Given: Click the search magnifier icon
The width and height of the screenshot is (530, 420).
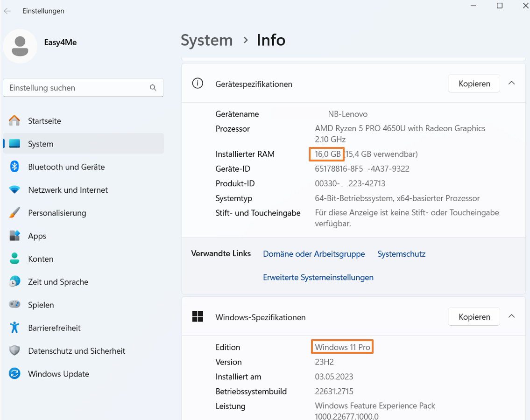Looking at the screenshot, I should pyautogui.click(x=153, y=88).
